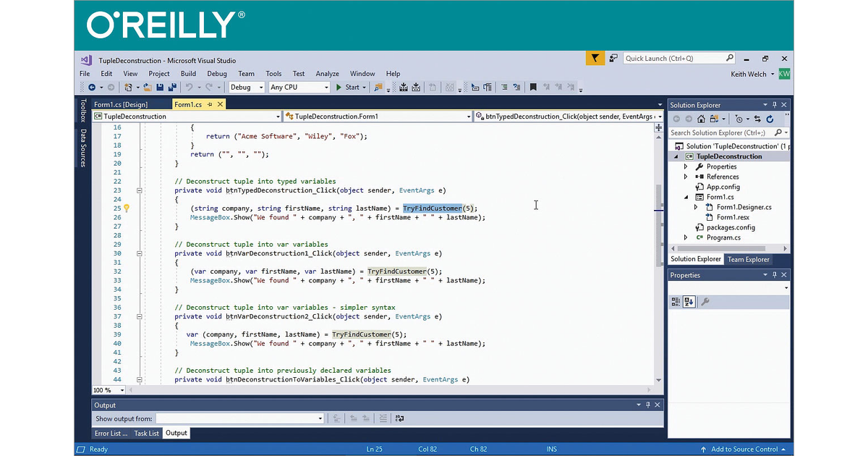Image resolution: width=868 pixels, height=456 pixels.
Task: Click the Save single-disk icon
Action: point(159,88)
